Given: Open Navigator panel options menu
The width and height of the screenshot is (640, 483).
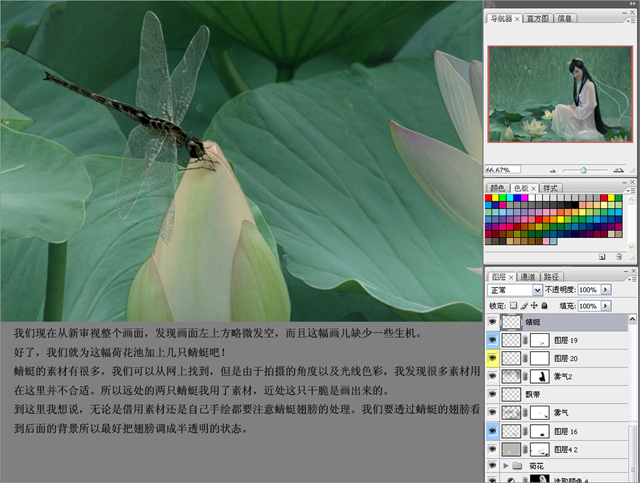Looking at the screenshot, I should (631, 20).
